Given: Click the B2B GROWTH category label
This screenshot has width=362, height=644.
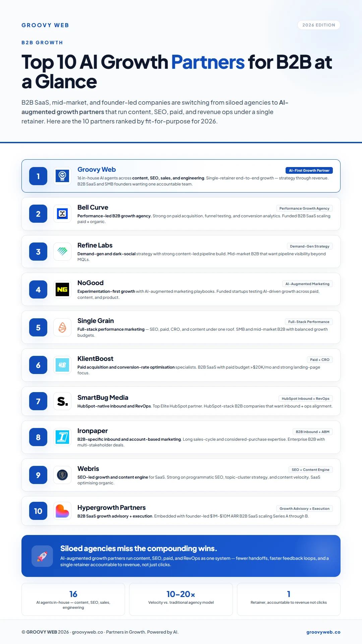Looking at the screenshot, I should [42, 43].
